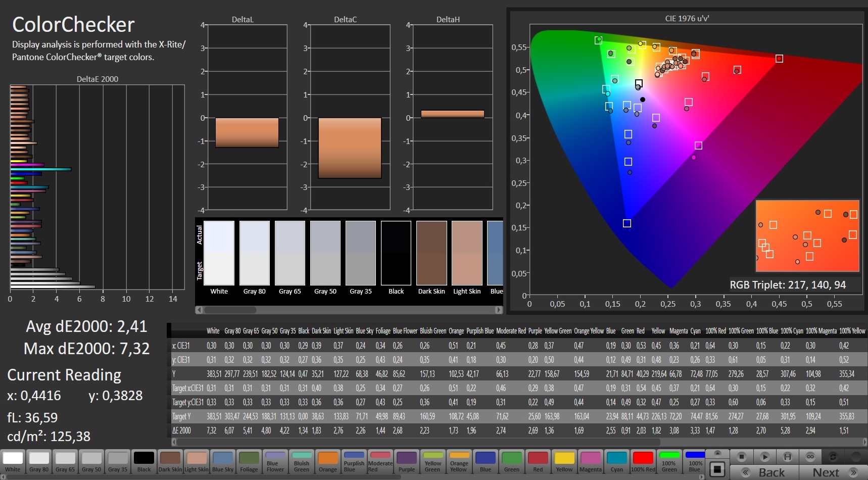This screenshot has width=868, height=480.
Task: Select the White swatch in the bottom color bar
Action: [x=13, y=462]
